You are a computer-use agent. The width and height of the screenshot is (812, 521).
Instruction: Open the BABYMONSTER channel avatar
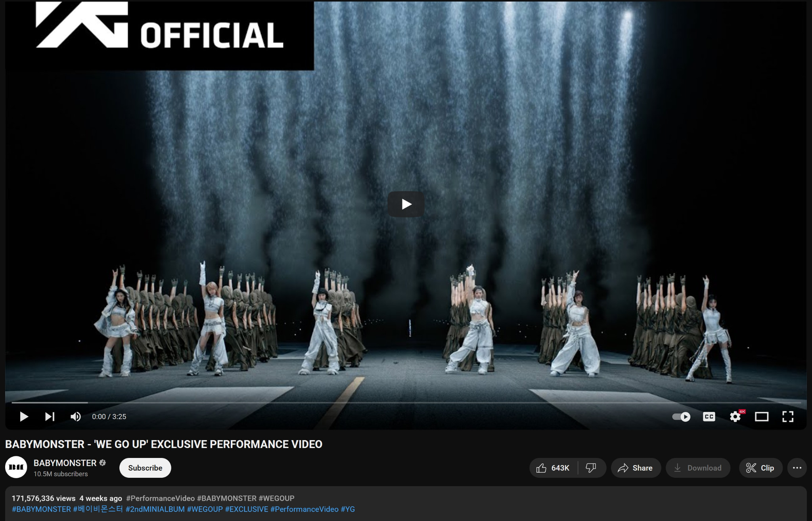(x=16, y=467)
